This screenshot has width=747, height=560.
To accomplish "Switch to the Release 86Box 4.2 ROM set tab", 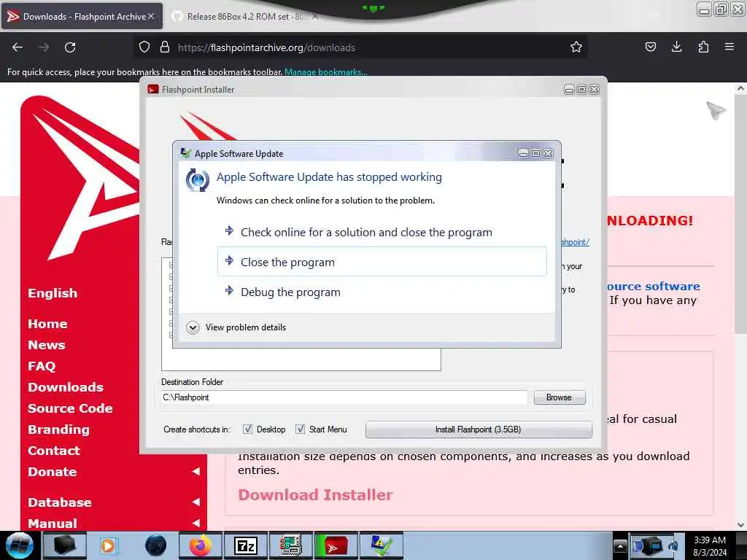I will [x=245, y=16].
